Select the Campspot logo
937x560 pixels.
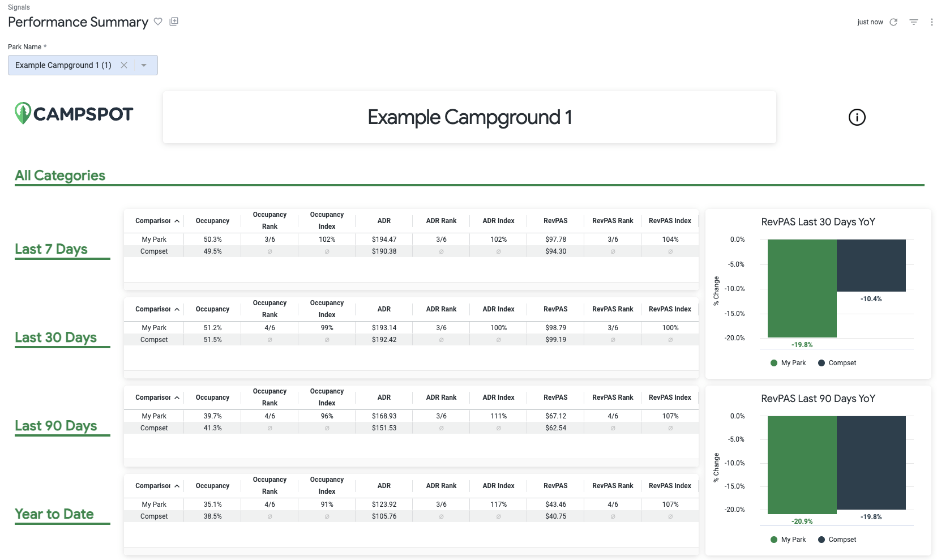(74, 113)
